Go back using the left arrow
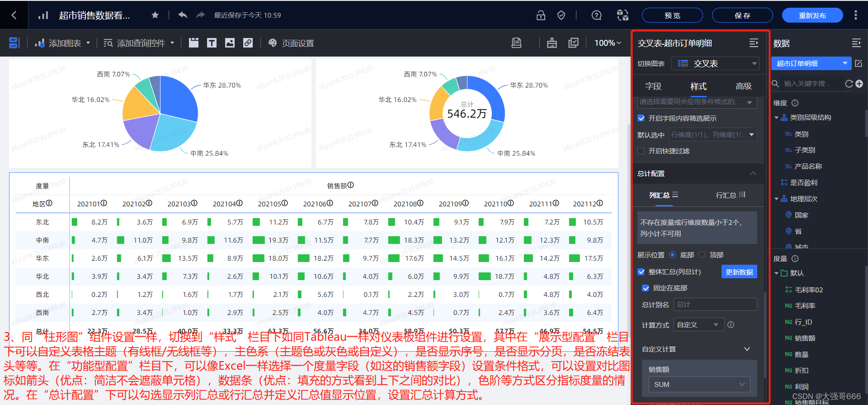Image resolution: width=868 pixels, height=405 pixels. coord(14,15)
